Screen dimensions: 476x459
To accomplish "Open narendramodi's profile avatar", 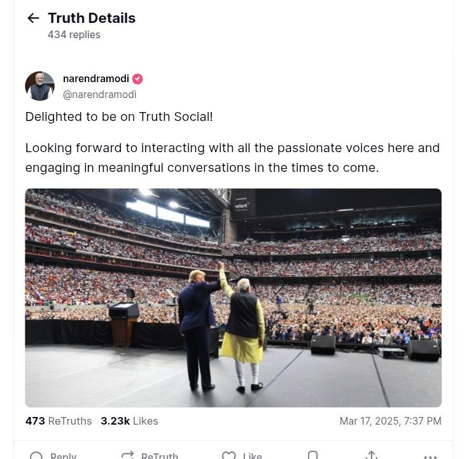I will pyautogui.click(x=39, y=86).
